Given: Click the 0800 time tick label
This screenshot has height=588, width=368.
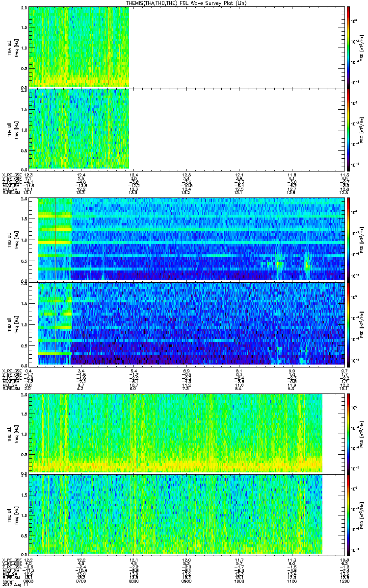Looking at the screenshot, I should (133, 580).
